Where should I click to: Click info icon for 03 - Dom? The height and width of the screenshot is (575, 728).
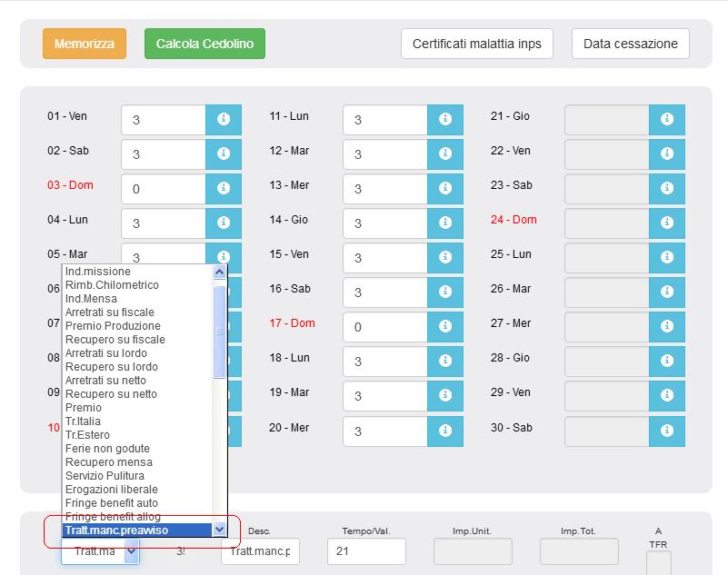tap(224, 189)
